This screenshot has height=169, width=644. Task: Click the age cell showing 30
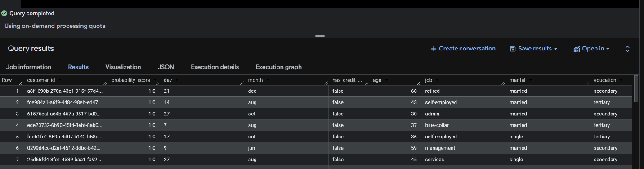[395, 114]
